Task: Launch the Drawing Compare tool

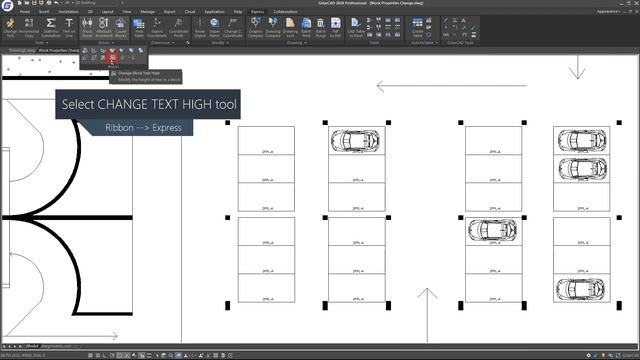Action: pyautogui.click(x=273, y=28)
